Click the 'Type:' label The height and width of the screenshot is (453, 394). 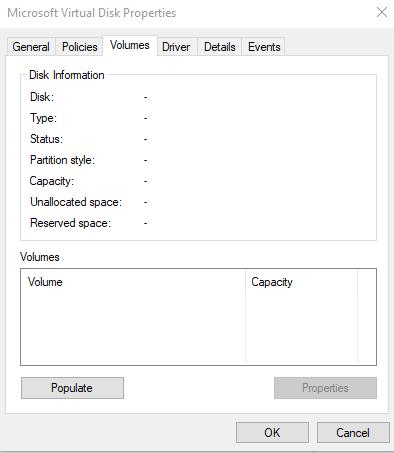(43, 118)
